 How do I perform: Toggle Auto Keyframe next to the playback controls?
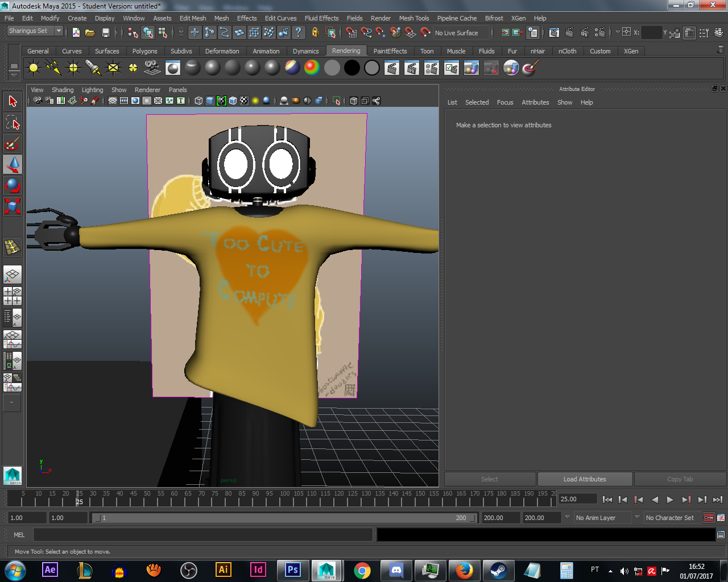pos(709,517)
